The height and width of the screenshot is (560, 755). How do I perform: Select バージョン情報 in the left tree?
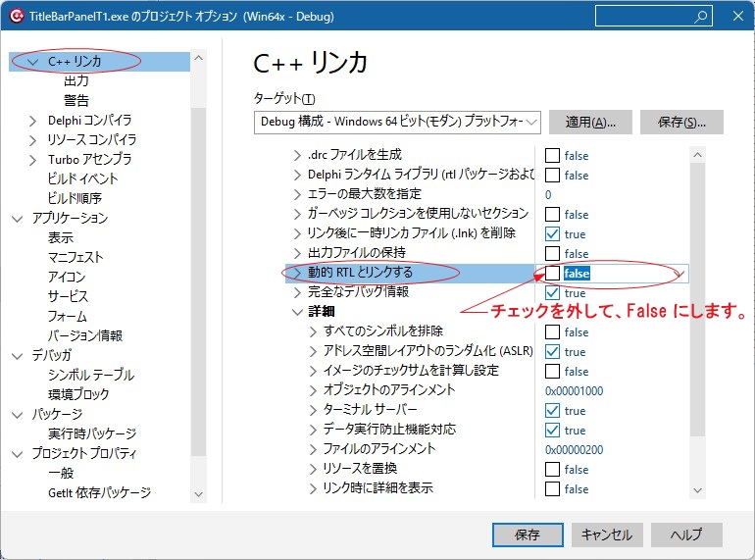click(x=85, y=335)
